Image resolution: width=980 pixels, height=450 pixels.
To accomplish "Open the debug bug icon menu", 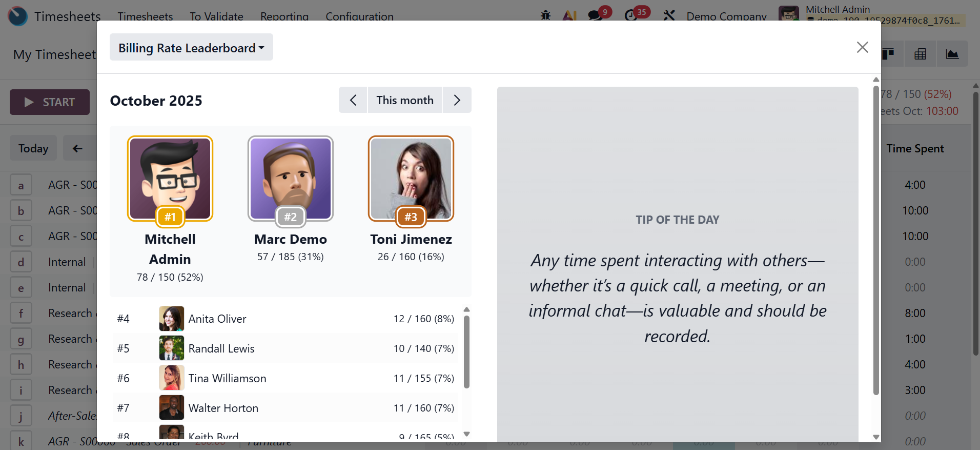I will [x=546, y=16].
